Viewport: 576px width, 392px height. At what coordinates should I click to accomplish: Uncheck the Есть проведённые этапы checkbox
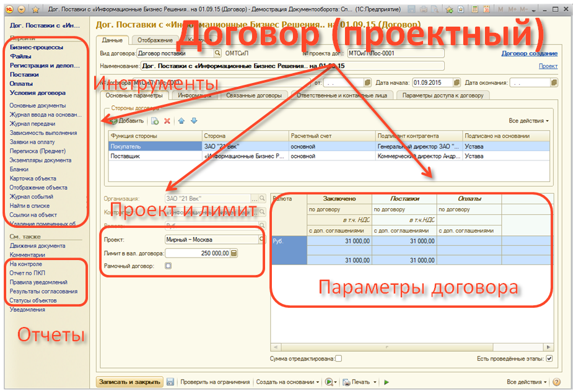tap(549, 359)
